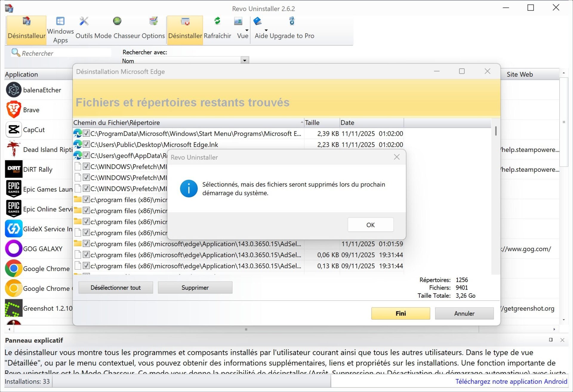Uncheck the Microsoft Edge.lnk desktop shortcut entry
Image resolution: width=573 pixels, height=392 pixels.
click(86, 144)
